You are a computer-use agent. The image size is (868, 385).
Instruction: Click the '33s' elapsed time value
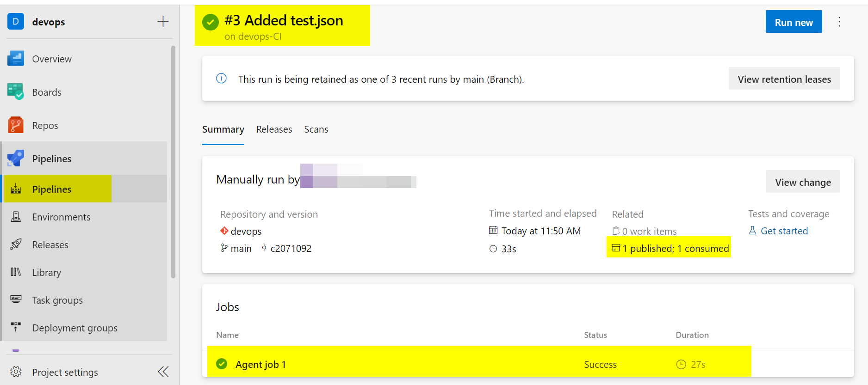tap(509, 249)
